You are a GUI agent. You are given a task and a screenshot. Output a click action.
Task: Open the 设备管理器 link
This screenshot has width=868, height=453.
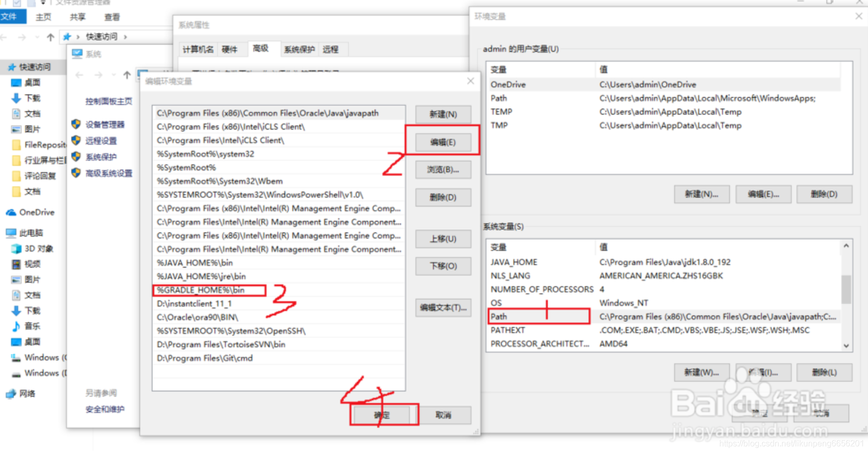click(105, 124)
